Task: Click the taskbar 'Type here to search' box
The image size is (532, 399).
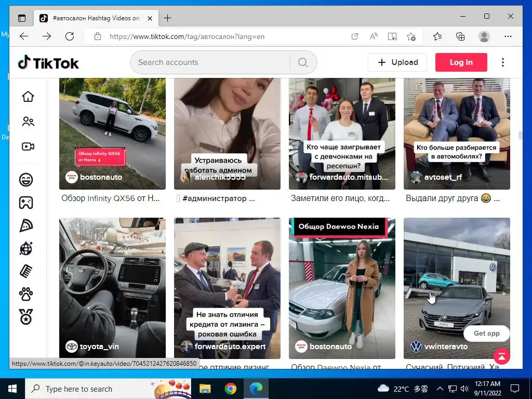Action: (x=108, y=389)
